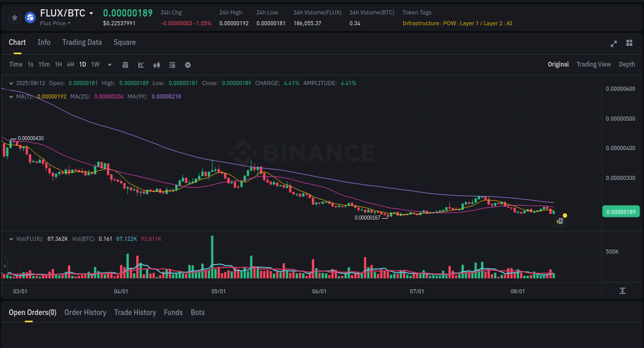Click the 0.00000430 high price marker
644x348 pixels.
pyautogui.click(x=31, y=138)
